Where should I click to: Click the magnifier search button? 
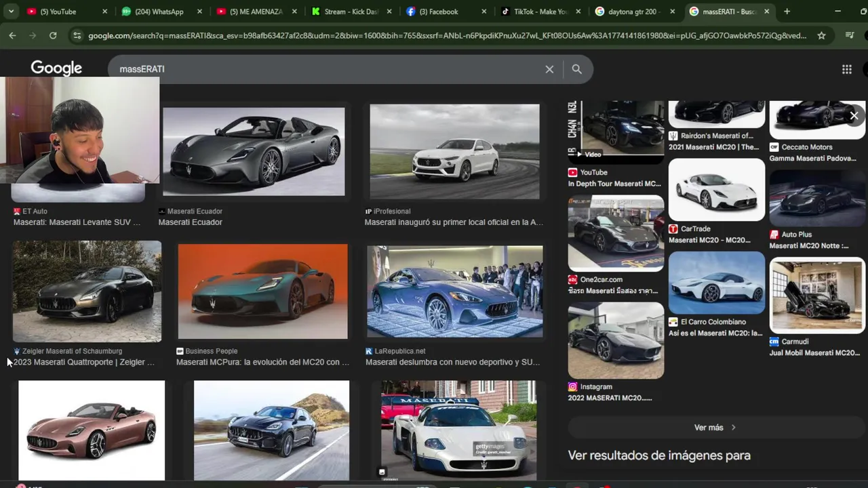coord(576,69)
